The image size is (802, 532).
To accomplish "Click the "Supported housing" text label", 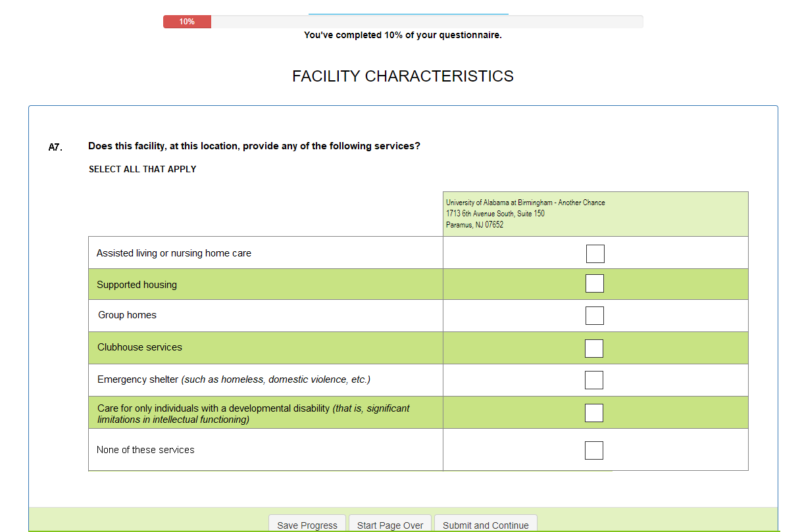I will [137, 285].
